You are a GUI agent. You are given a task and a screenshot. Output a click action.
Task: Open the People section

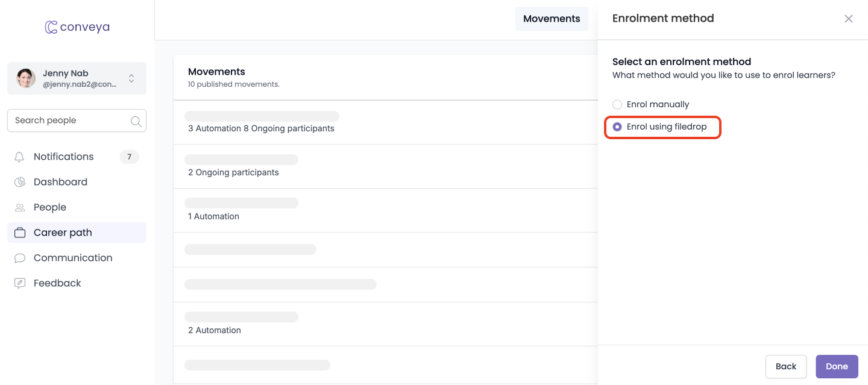click(77, 207)
